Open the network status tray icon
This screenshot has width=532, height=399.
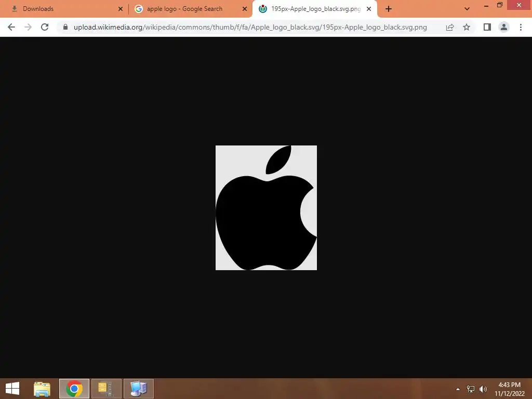471,389
